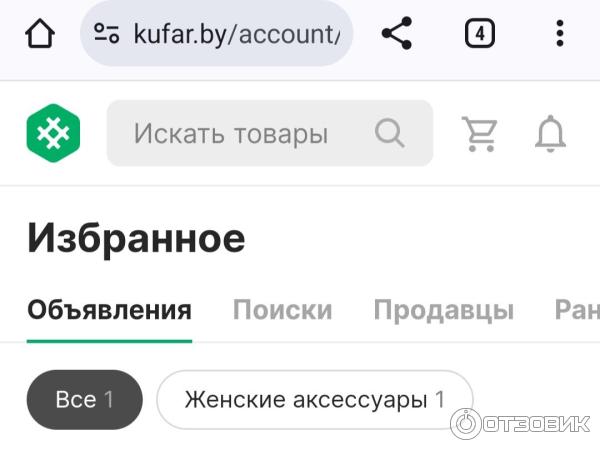The height and width of the screenshot is (450, 600).
Task: Click the Избранное page heading
Action: click(x=136, y=239)
